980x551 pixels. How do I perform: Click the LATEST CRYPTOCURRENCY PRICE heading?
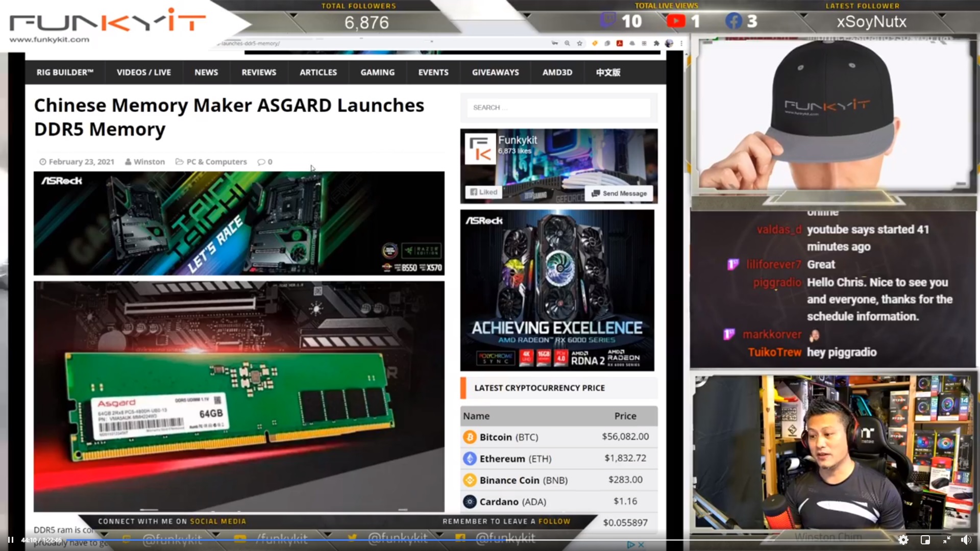[540, 388]
